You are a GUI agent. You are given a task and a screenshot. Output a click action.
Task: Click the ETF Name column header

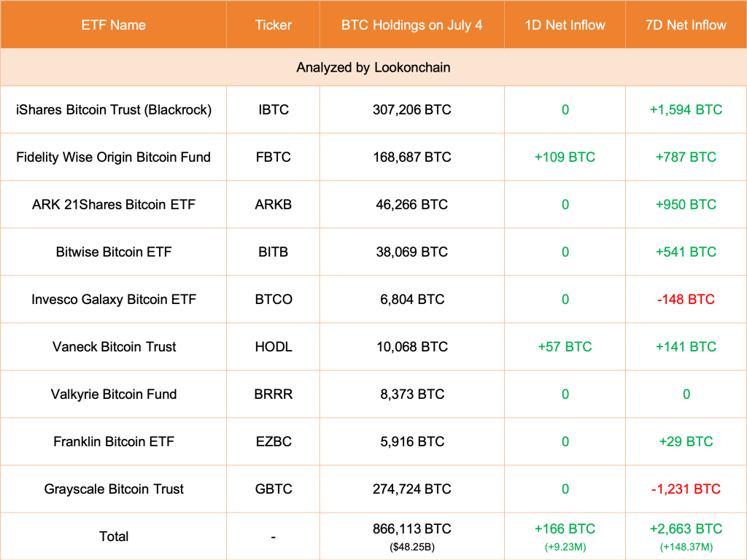(x=113, y=25)
